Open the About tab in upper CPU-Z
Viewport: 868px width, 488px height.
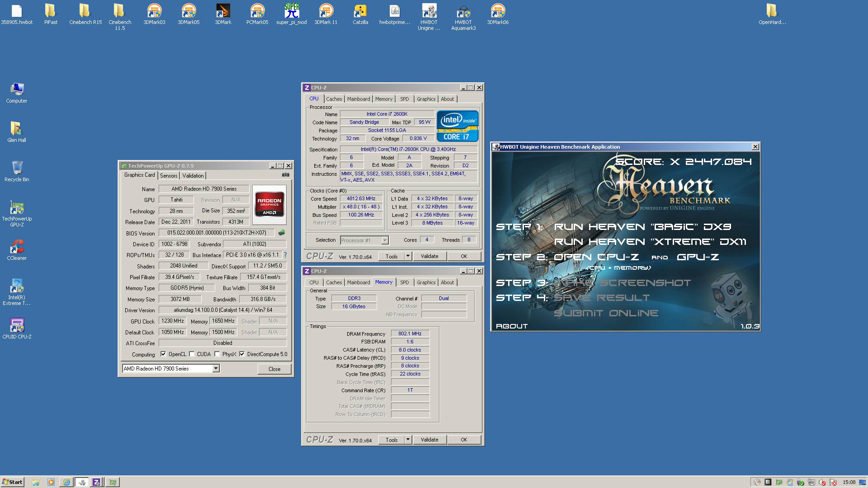tap(448, 99)
